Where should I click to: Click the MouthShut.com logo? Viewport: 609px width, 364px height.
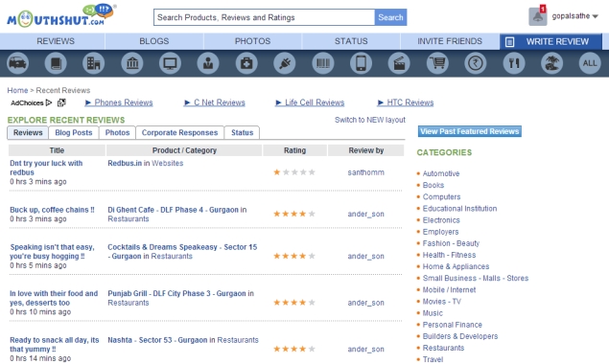coord(61,15)
